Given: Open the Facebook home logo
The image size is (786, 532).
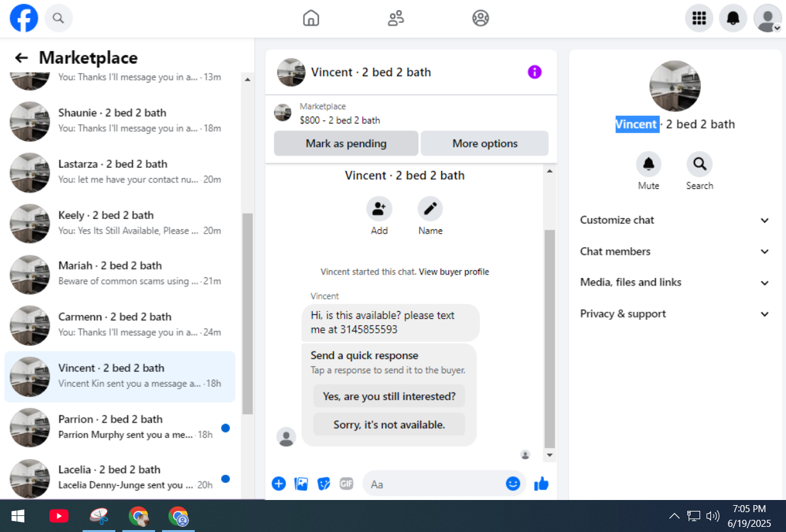Looking at the screenshot, I should (x=25, y=18).
